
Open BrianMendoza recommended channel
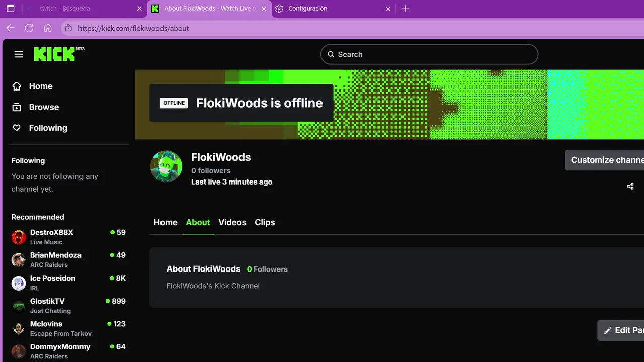tap(68, 260)
